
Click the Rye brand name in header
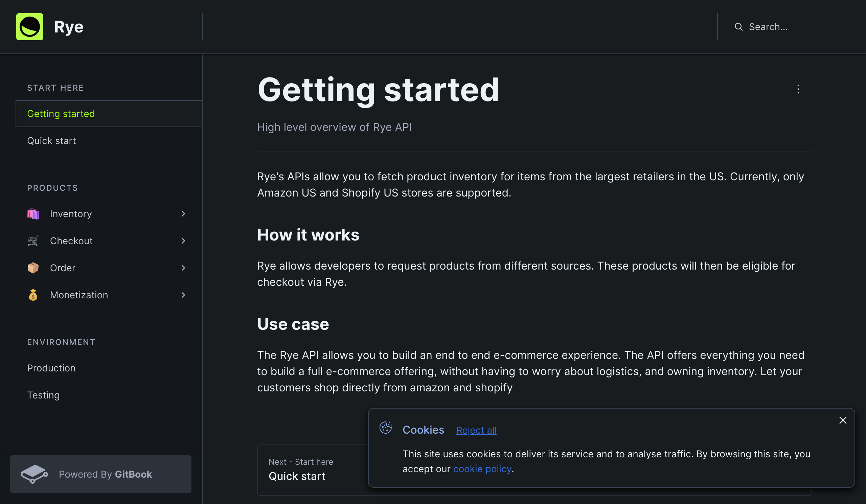(69, 27)
